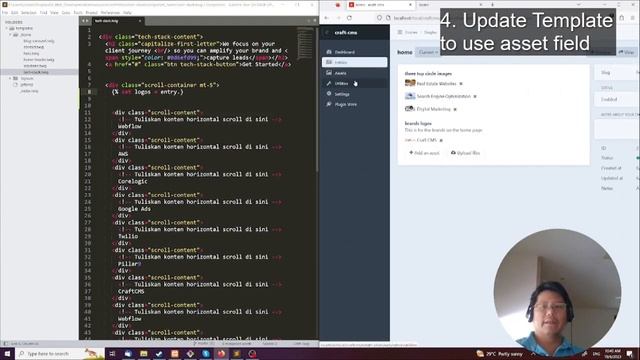Open Assets in the Craft CMS sidebar
The height and width of the screenshot is (360, 640).
pyautogui.click(x=354, y=73)
